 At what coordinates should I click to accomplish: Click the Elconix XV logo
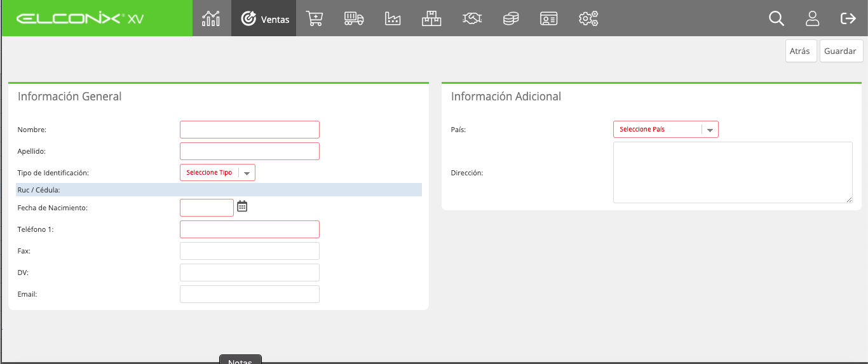point(80,18)
